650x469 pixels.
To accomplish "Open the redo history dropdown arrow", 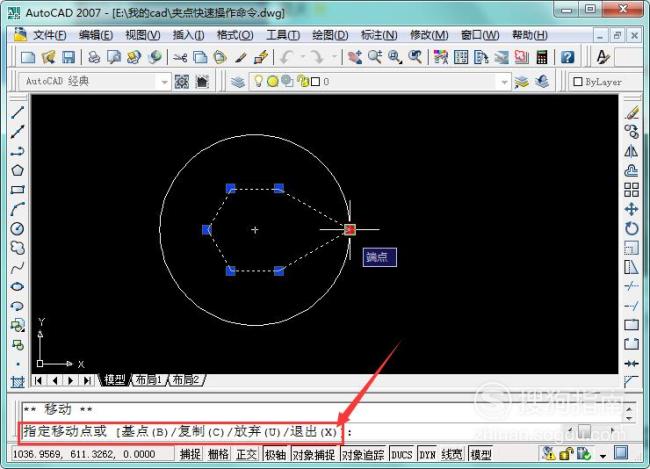I will (x=334, y=57).
